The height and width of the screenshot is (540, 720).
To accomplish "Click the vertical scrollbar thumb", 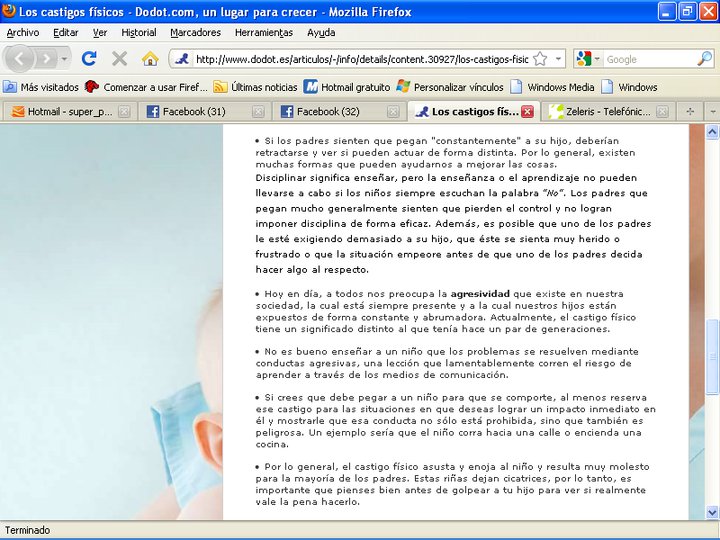I will coord(712,356).
